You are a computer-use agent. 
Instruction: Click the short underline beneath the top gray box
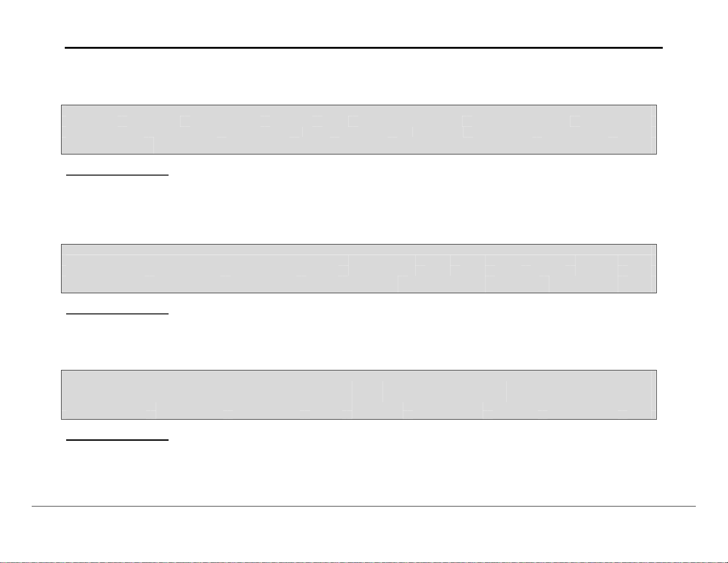(x=118, y=175)
